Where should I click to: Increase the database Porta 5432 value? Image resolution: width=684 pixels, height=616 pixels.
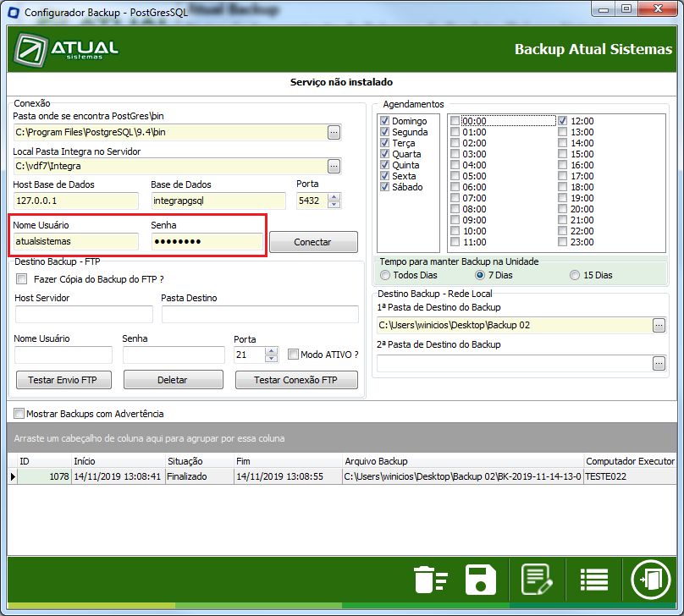click(x=334, y=197)
